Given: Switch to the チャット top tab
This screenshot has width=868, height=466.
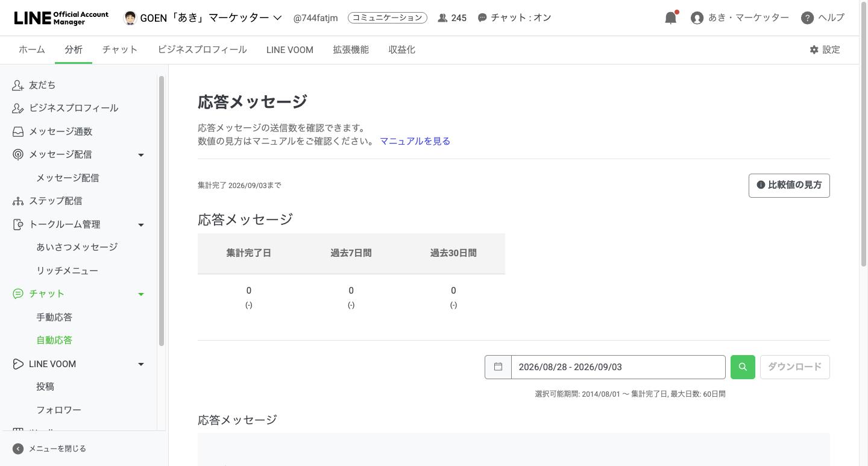Looking at the screenshot, I should [x=120, y=50].
